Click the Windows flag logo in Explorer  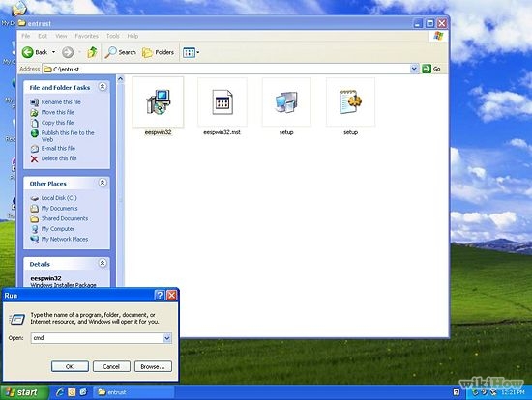coord(438,36)
